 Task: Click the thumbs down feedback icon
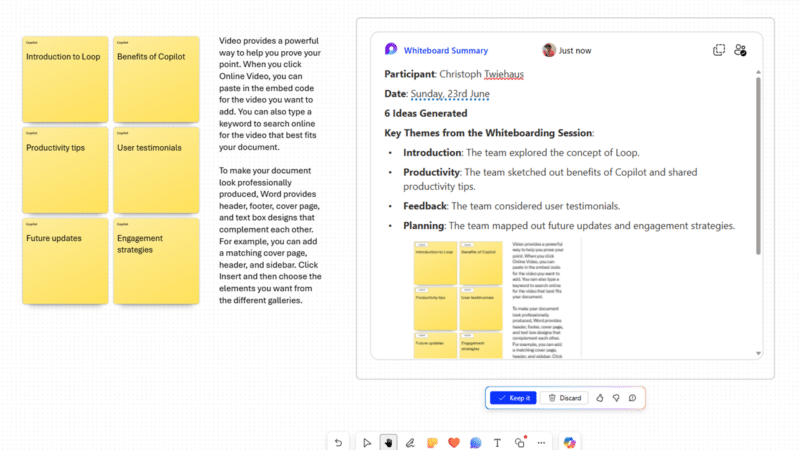coord(616,398)
